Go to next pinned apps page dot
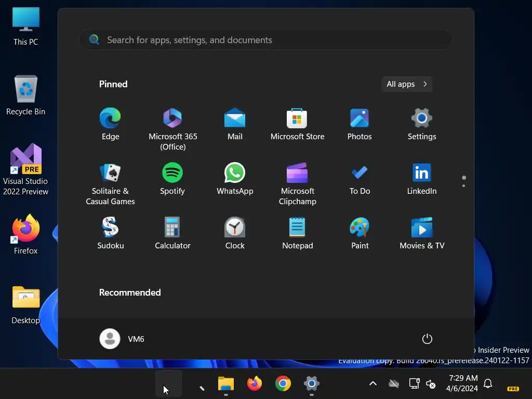 (x=463, y=185)
